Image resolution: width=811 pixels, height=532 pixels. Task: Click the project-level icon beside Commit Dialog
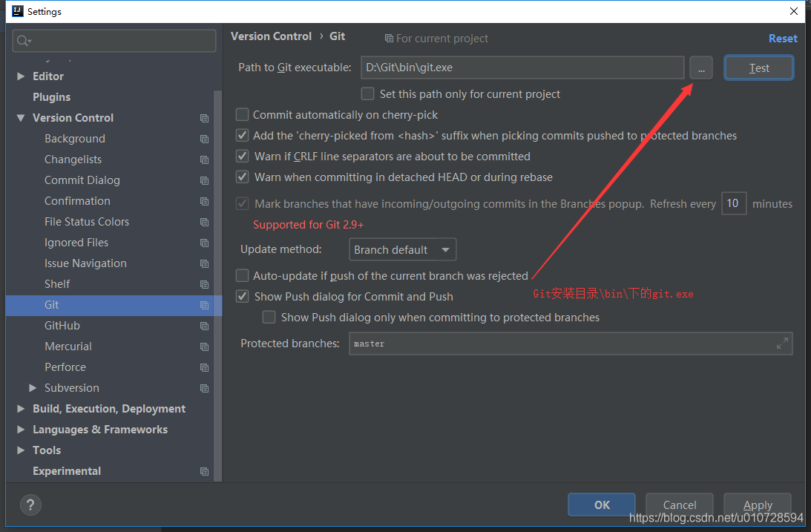[204, 180]
